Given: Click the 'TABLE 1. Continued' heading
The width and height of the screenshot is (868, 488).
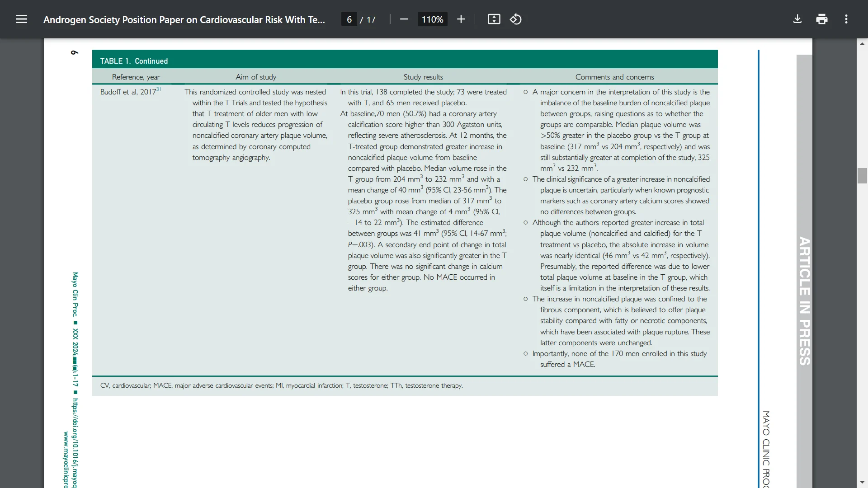Looking at the screenshot, I should [134, 61].
